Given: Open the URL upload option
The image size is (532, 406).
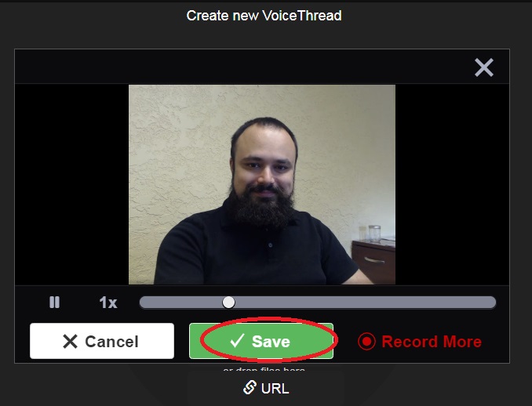Looking at the screenshot, I should [x=266, y=388].
